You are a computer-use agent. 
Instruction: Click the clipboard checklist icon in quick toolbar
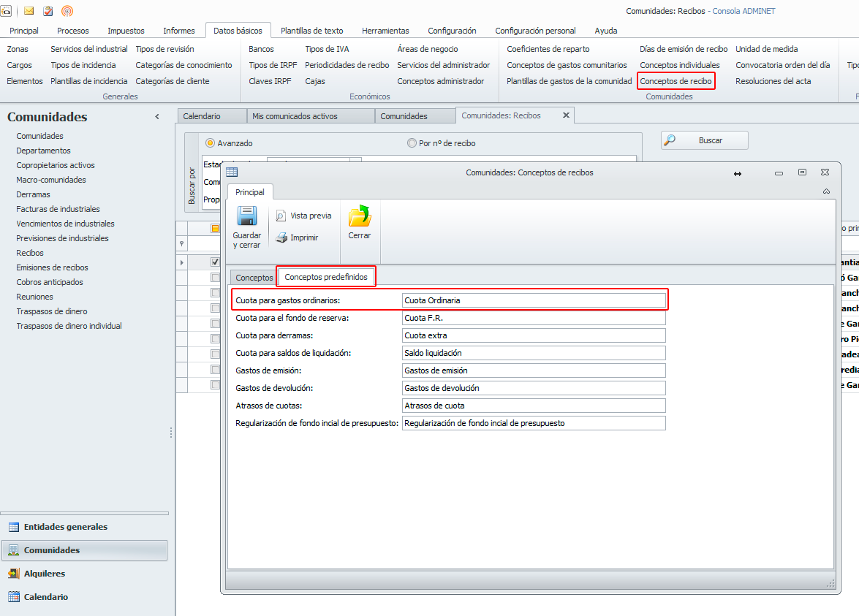click(48, 11)
